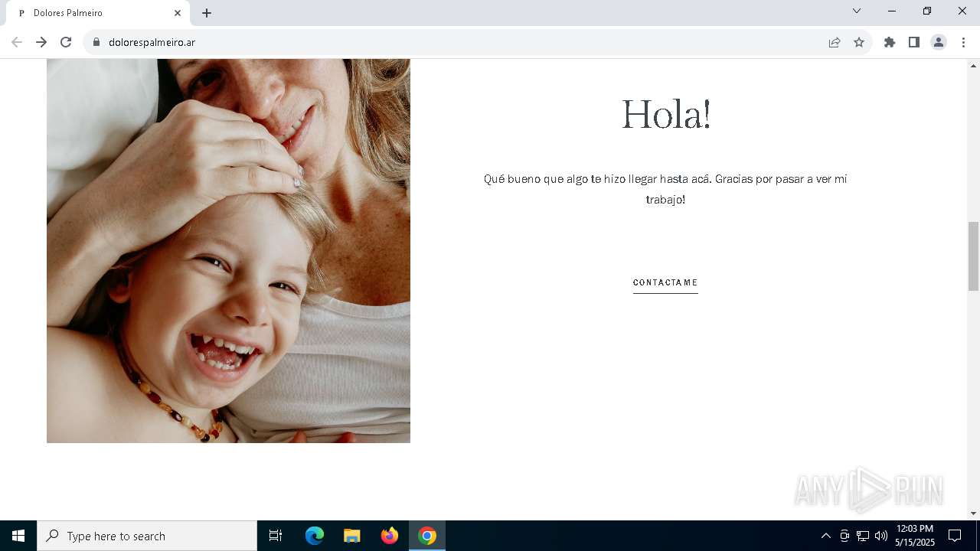Show hidden system tray icons
This screenshot has height=551, width=980.
click(x=825, y=536)
